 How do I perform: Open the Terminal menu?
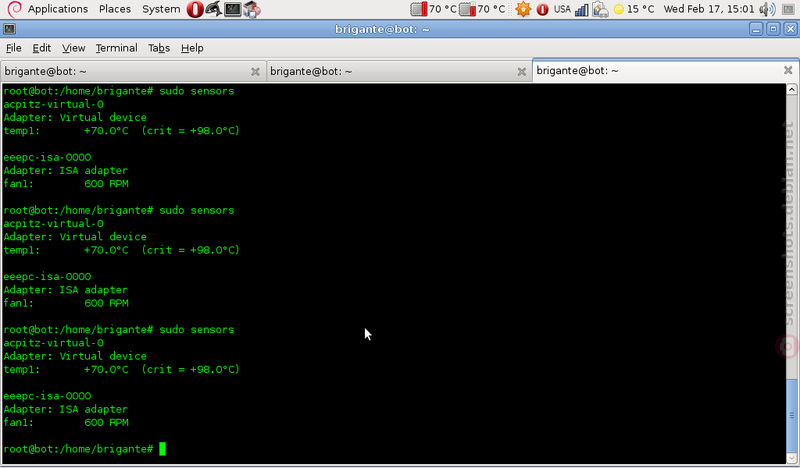(x=116, y=48)
